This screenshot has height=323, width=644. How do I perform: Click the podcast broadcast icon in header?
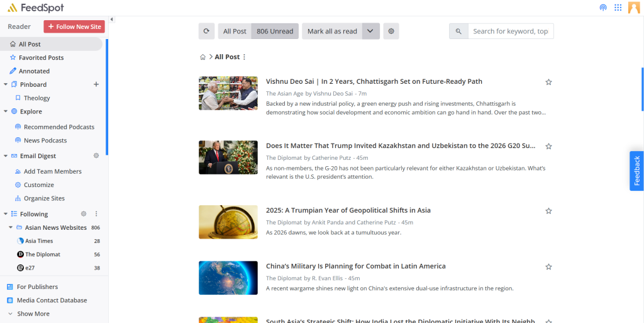point(603,8)
